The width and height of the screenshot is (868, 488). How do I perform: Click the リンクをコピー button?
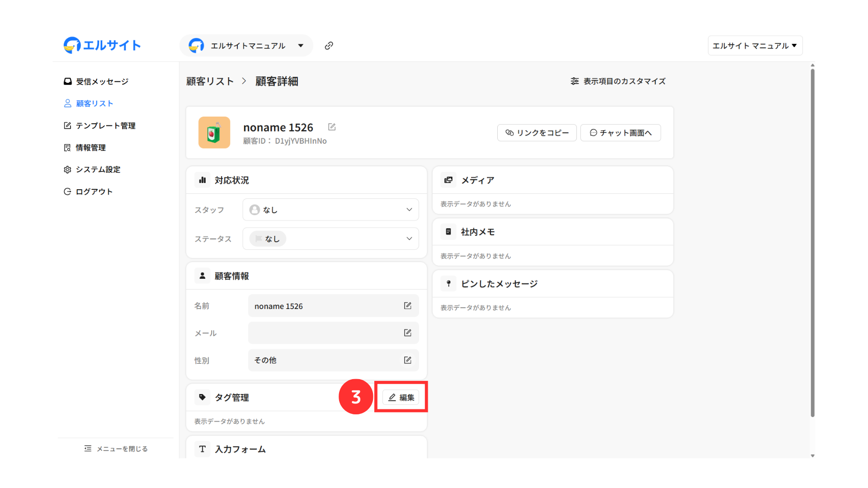[537, 133]
